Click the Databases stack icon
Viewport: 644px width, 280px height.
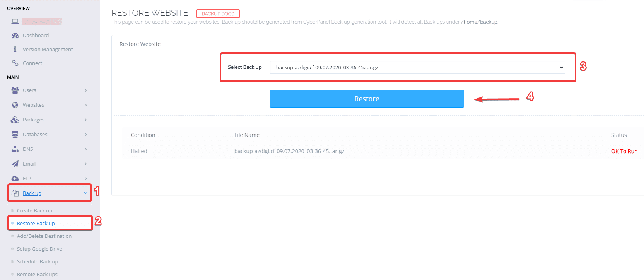15,135
